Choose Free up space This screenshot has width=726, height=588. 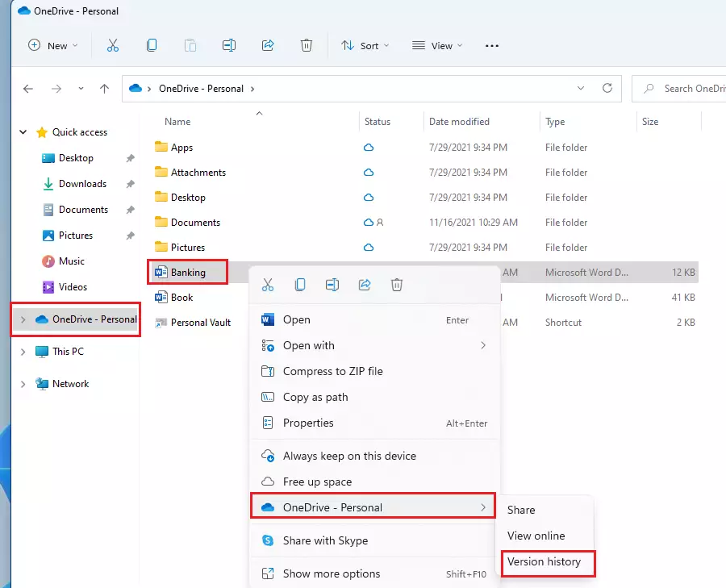(374, 482)
